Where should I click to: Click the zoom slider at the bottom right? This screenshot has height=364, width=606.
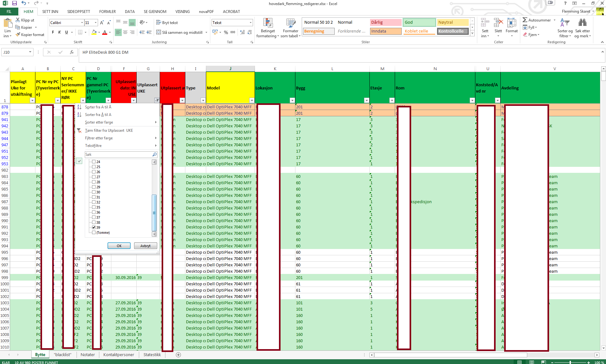(x=570, y=362)
